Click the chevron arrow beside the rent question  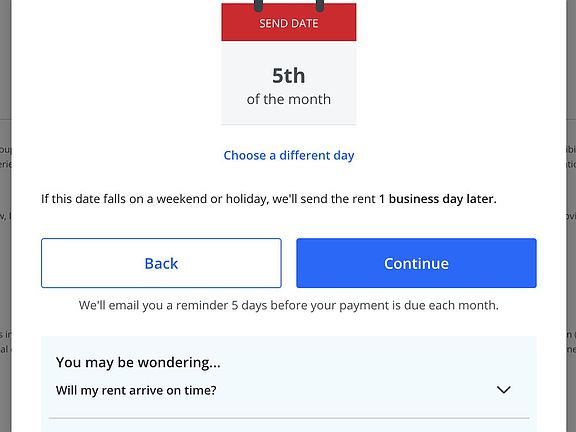[x=504, y=390]
